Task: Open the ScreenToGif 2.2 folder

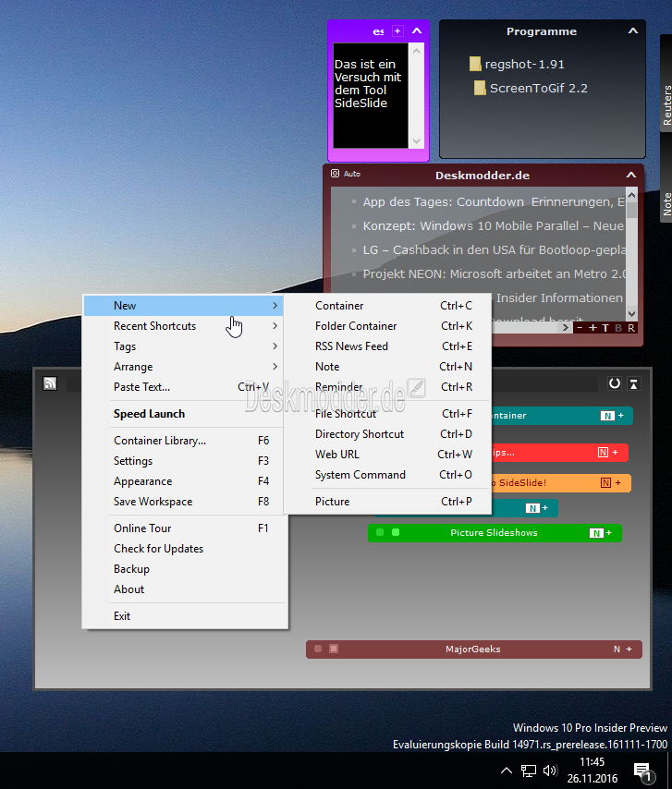Action: pyautogui.click(x=531, y=88)
